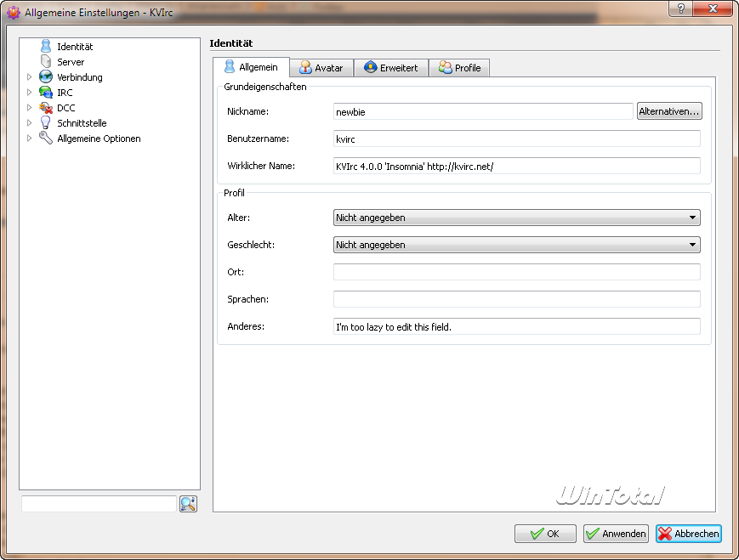Open the Alter dropdown

516,218
